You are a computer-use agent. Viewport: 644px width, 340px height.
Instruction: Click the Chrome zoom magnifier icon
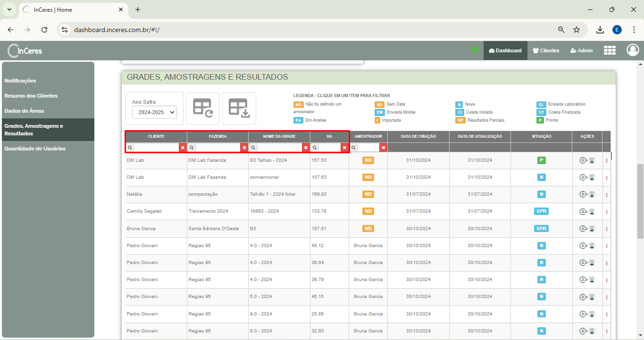pyautogui.click(x=561, y=30)
